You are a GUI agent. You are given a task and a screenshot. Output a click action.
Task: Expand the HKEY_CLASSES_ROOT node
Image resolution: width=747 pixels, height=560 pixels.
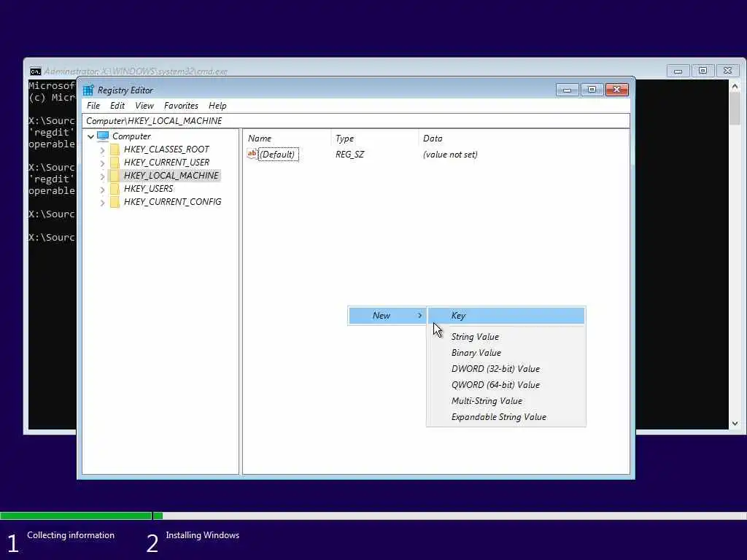point(102,150)
